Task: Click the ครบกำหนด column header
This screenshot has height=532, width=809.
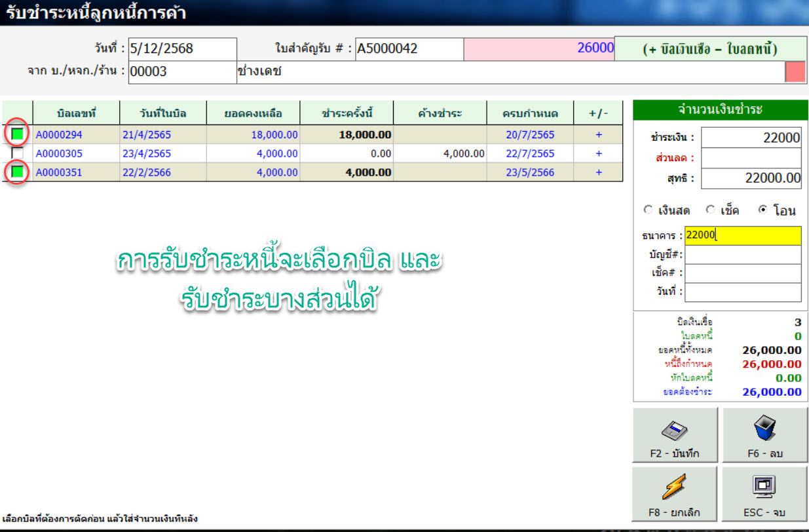Action: [x=530, y=113]
